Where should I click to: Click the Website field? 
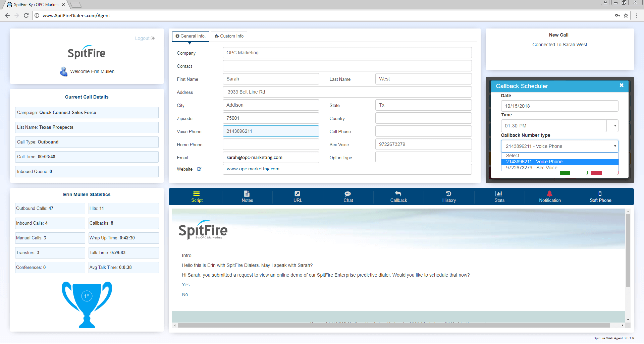click(347, 169)
